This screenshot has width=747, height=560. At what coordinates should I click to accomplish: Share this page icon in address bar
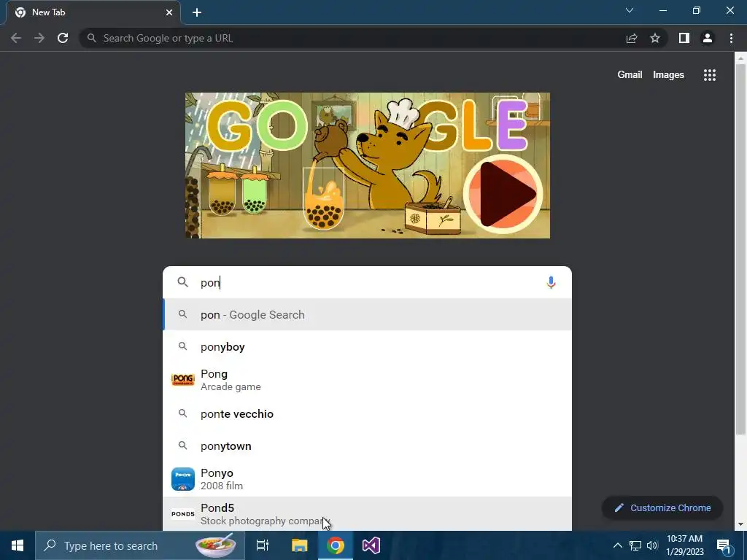point(632,38)
